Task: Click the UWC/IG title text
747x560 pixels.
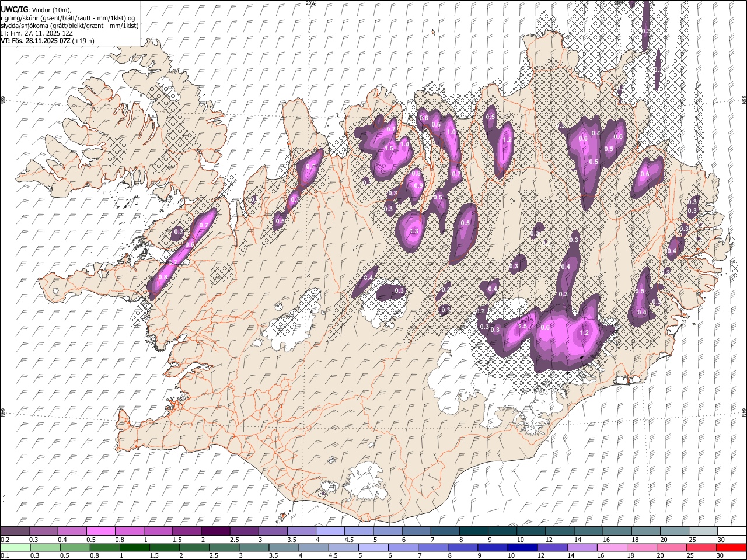Action: pos(14,9)
